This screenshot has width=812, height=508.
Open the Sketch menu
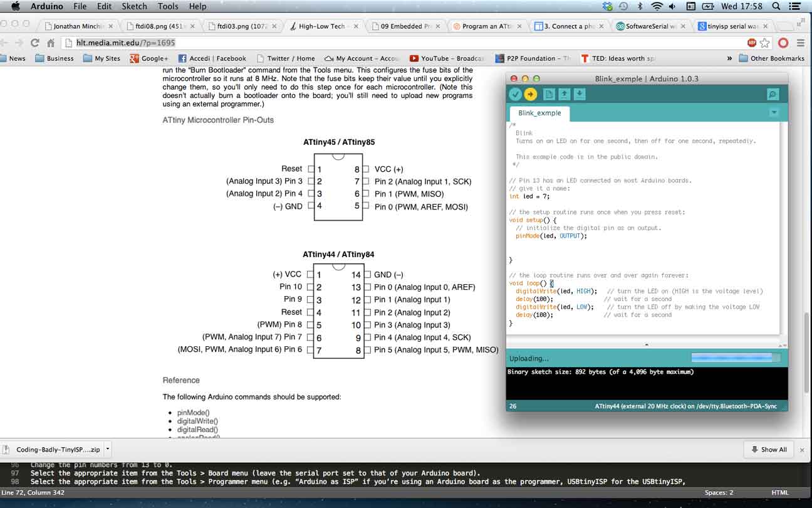coord(134,6)
